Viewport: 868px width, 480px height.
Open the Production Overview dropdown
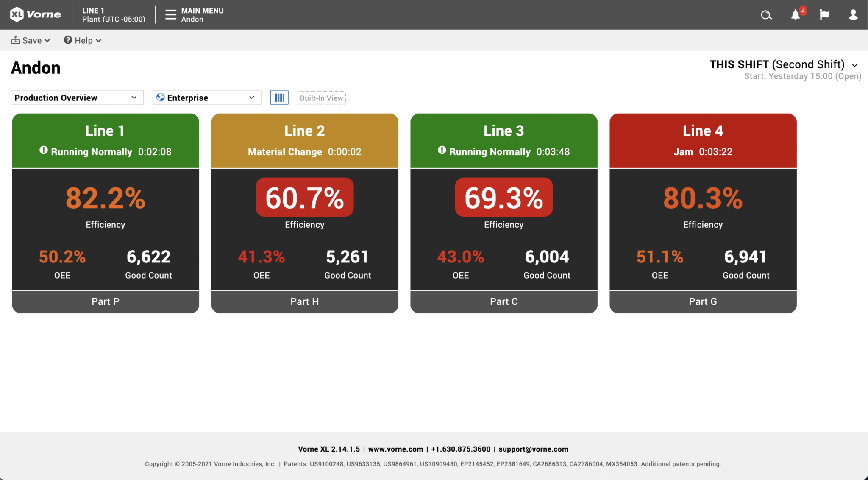(77, 98)
